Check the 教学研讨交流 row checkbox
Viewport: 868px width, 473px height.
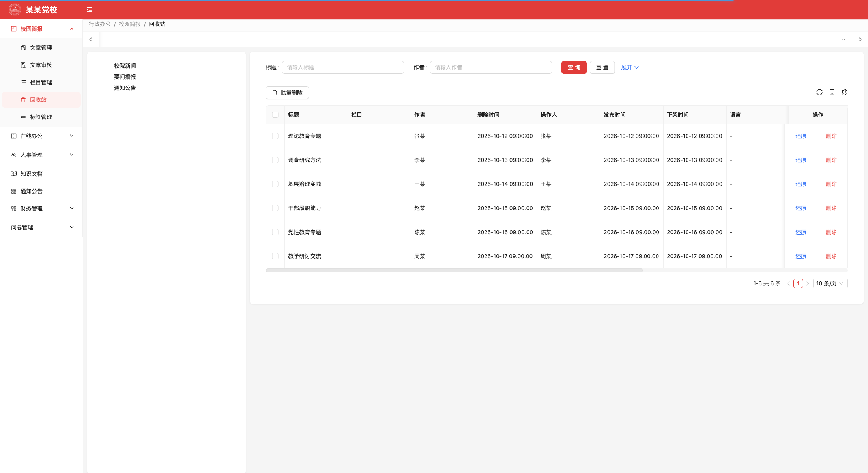click(x=275, y=256)
